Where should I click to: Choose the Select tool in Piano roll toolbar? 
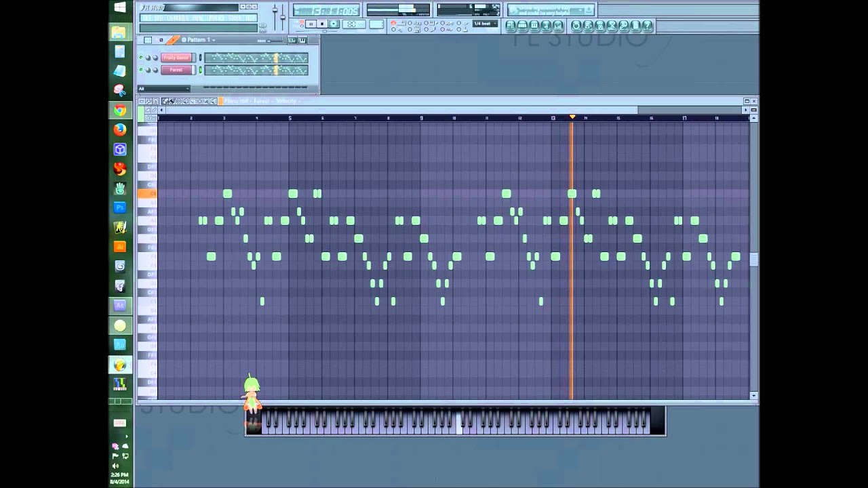pyautogui.click(x=199, y=101)
